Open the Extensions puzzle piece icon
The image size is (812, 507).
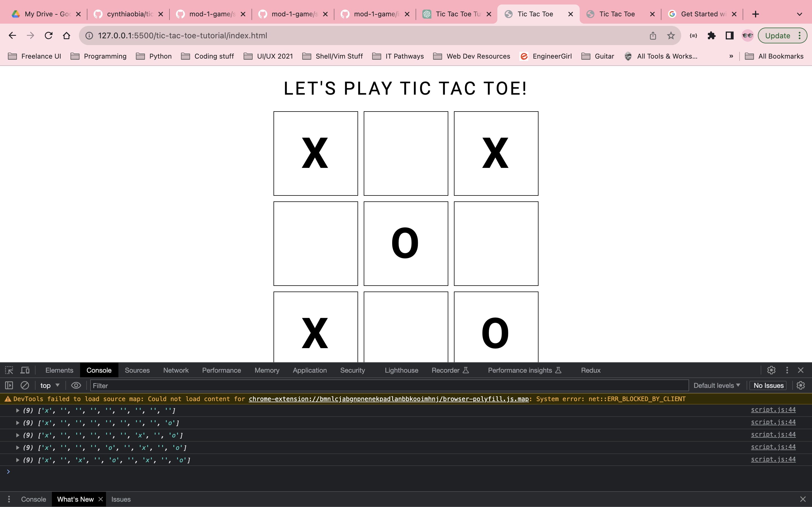[x=711, y=35]
